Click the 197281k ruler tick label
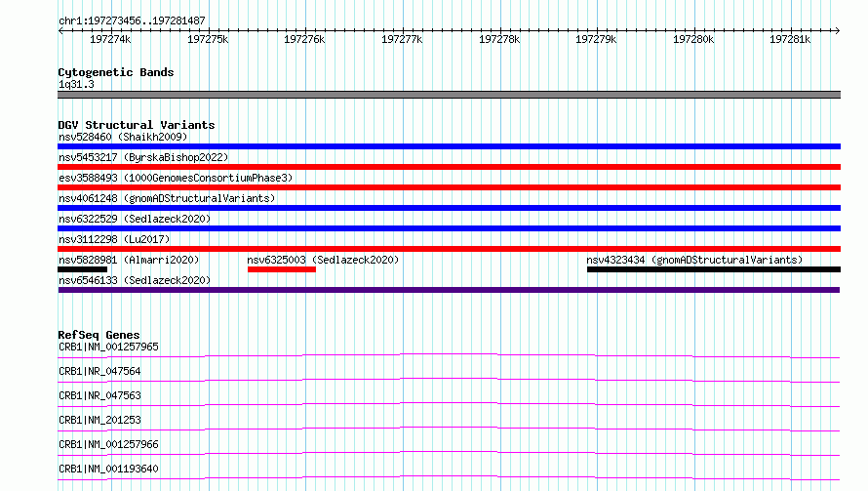 (790, 39)
